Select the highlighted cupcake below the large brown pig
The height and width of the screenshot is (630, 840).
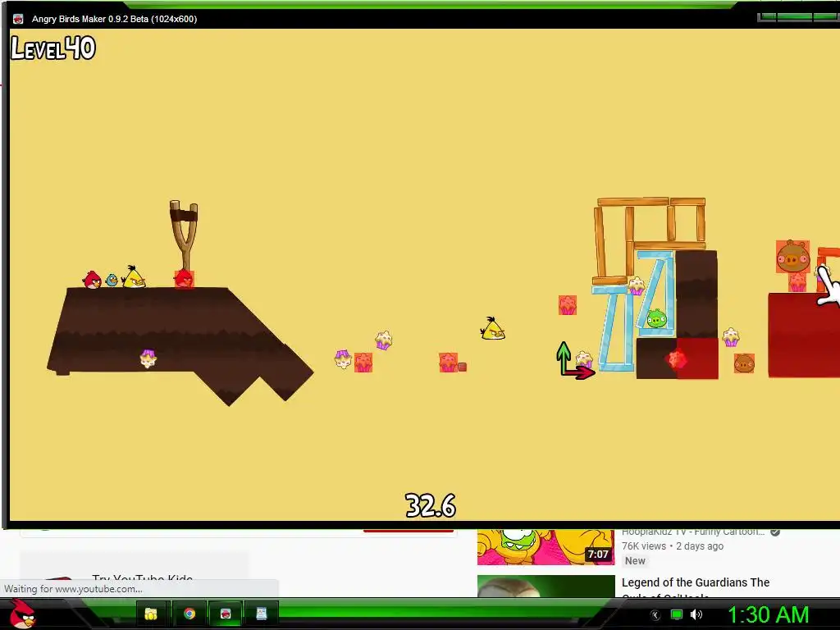797,282
